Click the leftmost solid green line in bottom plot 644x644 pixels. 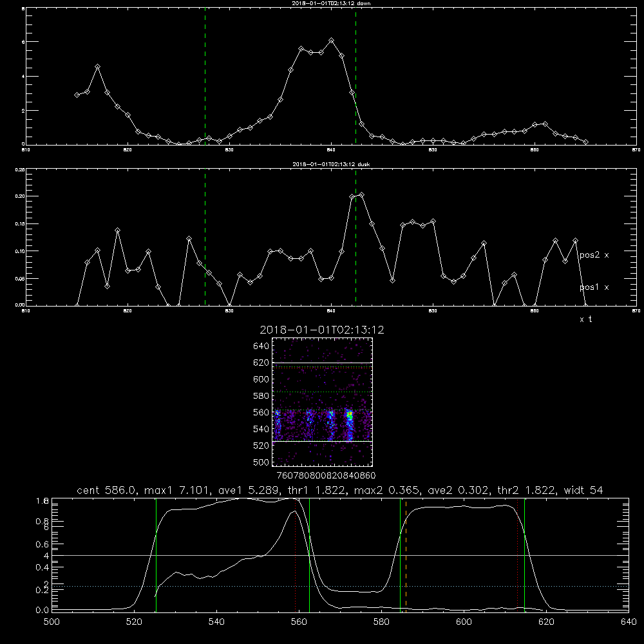point(156,556)
